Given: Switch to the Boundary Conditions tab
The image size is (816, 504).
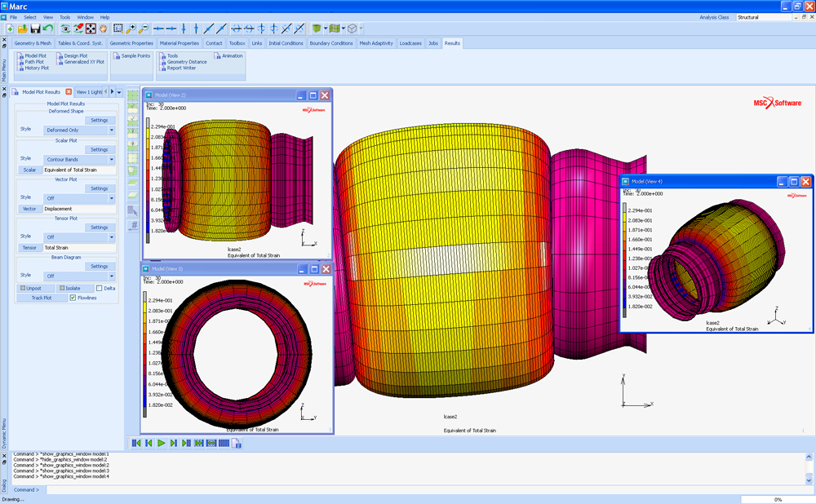Looking at the screenshot, I should pos(330,43).
